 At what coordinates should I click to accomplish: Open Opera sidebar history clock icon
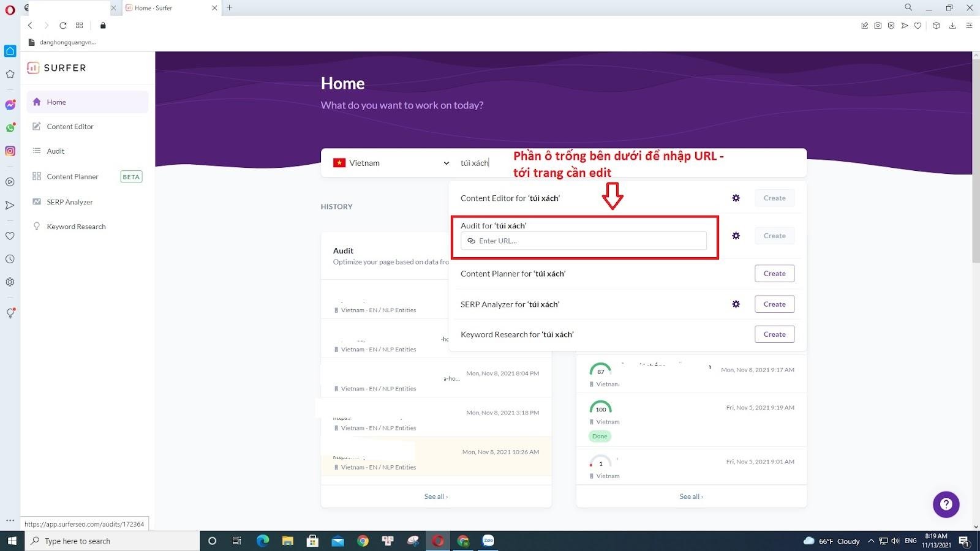[x=10, y=259]
